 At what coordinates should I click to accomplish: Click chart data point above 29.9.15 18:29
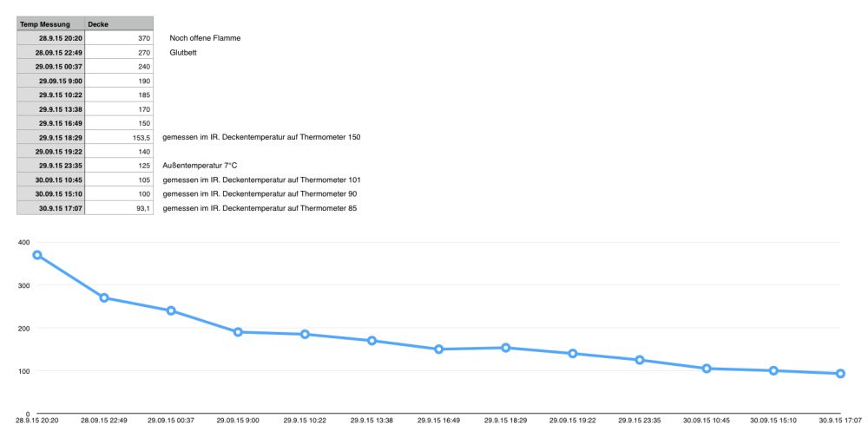506,348
